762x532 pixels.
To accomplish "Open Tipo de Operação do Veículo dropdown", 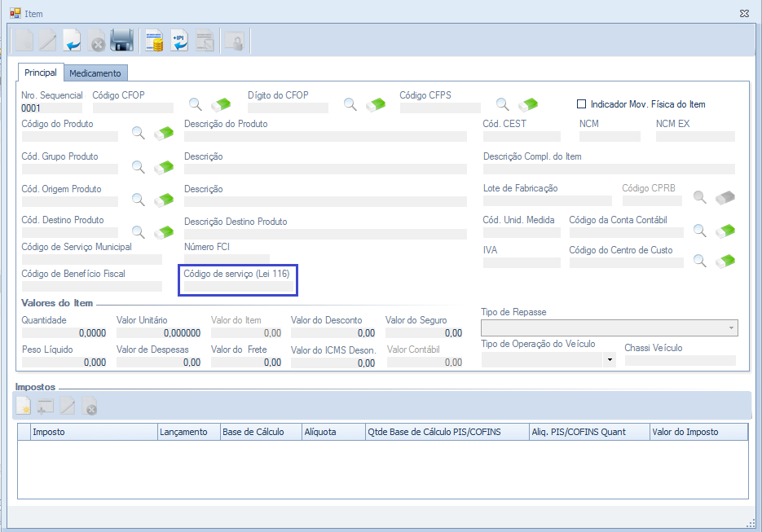I will tap(609, 359).
